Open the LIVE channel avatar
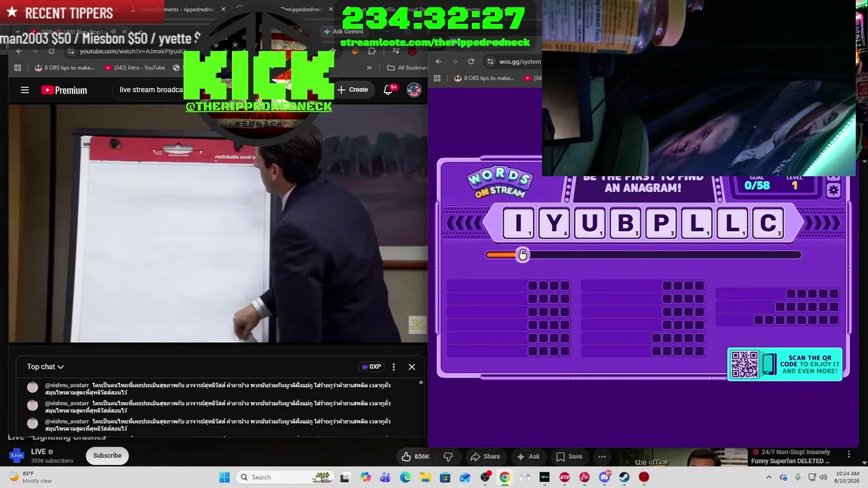Viewport: 868px width, 488px height. 16,455
